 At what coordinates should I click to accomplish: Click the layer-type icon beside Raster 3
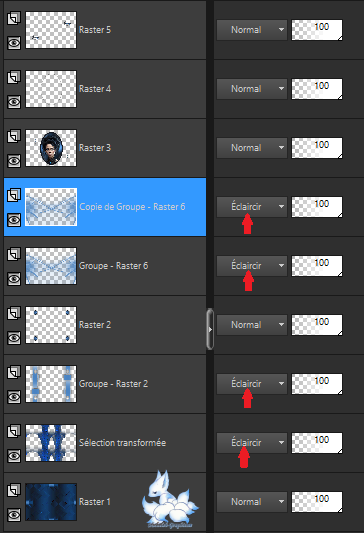(14, 136)
